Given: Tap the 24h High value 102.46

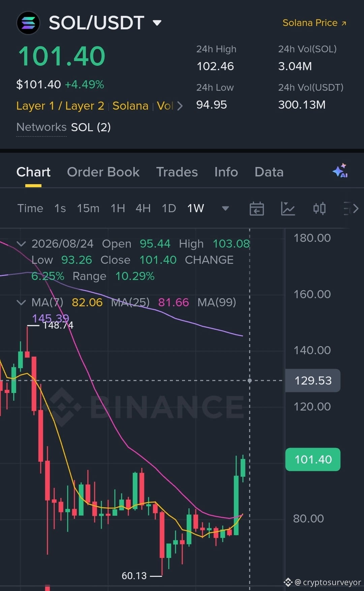Looking at the screenshot, I should click(215, 66).
